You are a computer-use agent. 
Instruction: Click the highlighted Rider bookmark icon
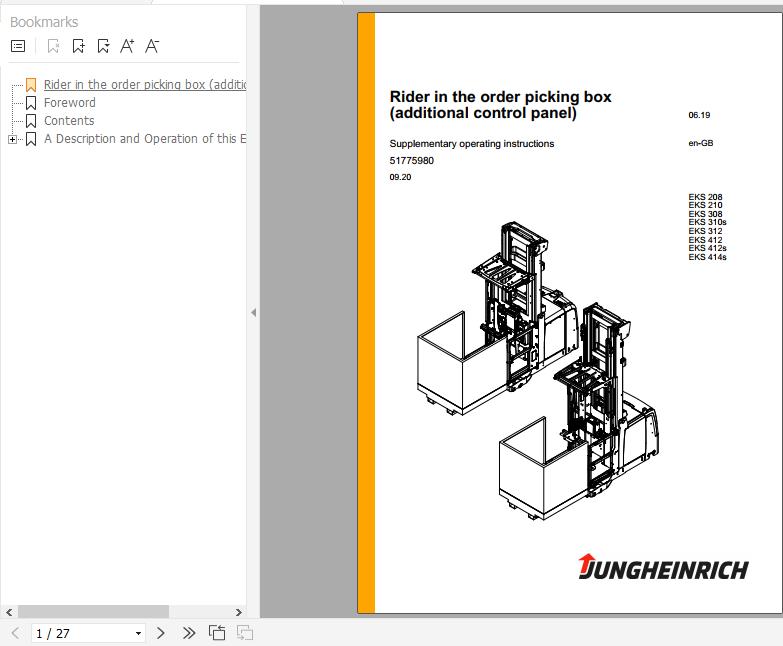pyautogui.click(x=31, y=85)
